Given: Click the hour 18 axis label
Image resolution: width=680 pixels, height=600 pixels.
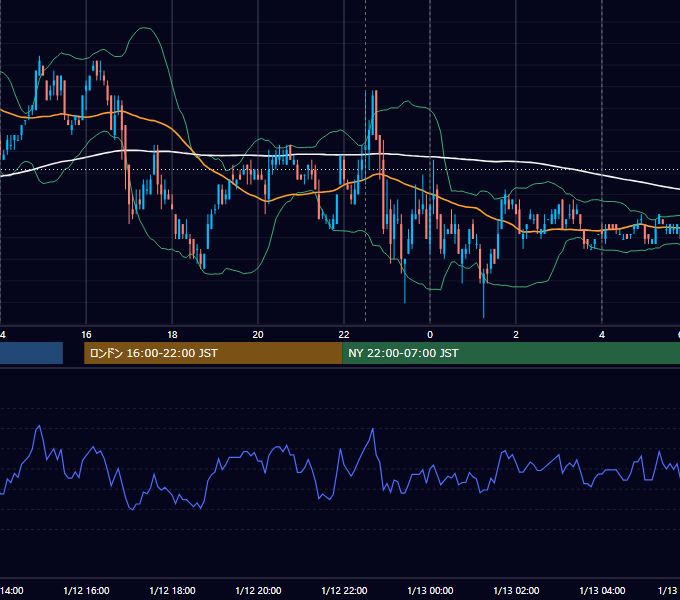Looking at the screenshot, I should (x=172, y=334).
